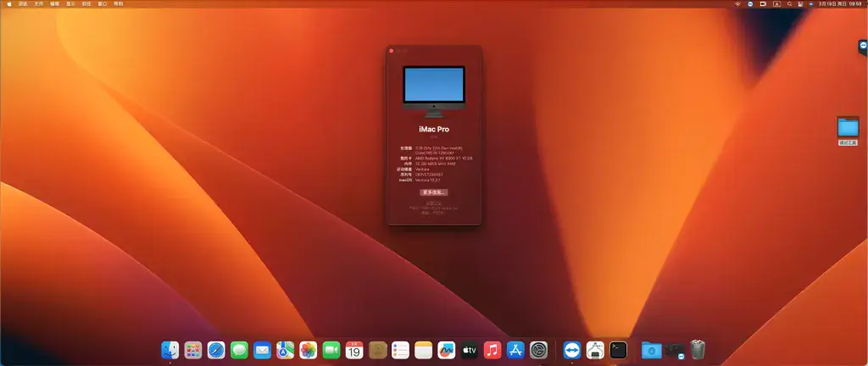Launch Maps from the Dock

(x=285, y=350)
